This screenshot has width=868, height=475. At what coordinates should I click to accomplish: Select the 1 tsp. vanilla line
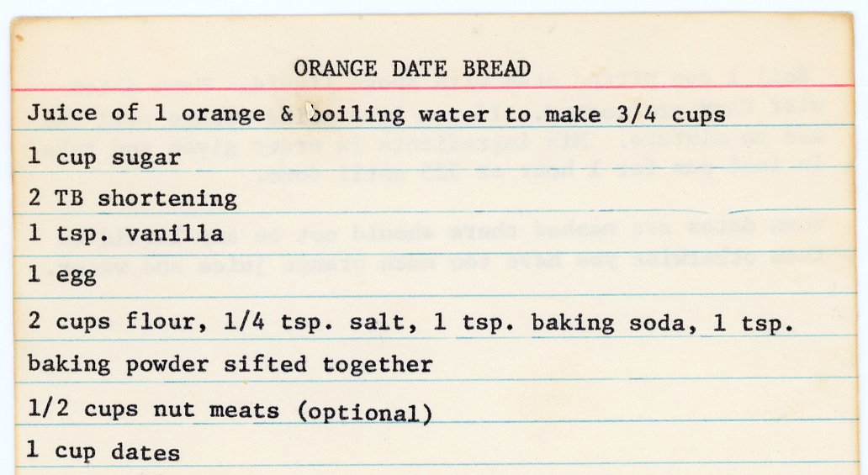pyautogui.click(x=125, y=234)
